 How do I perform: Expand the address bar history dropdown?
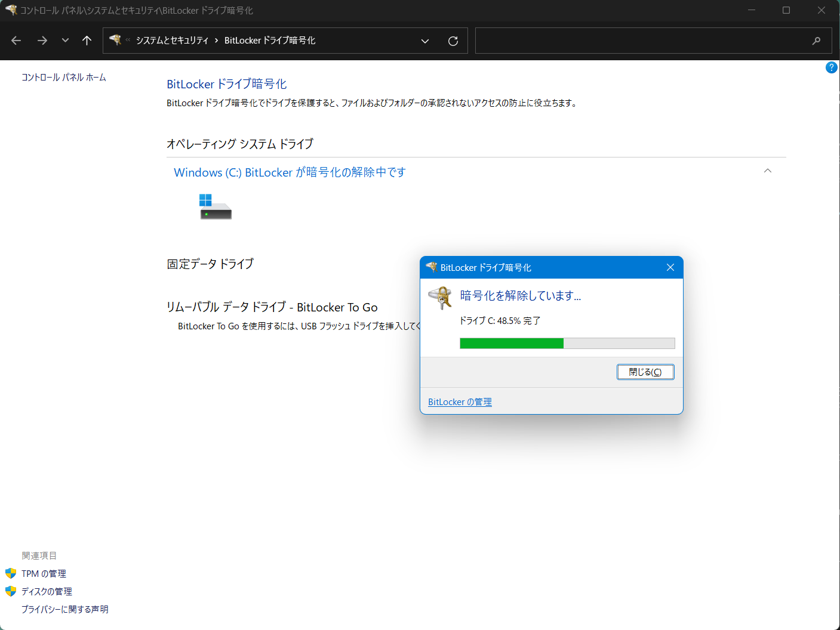point(425,41)
